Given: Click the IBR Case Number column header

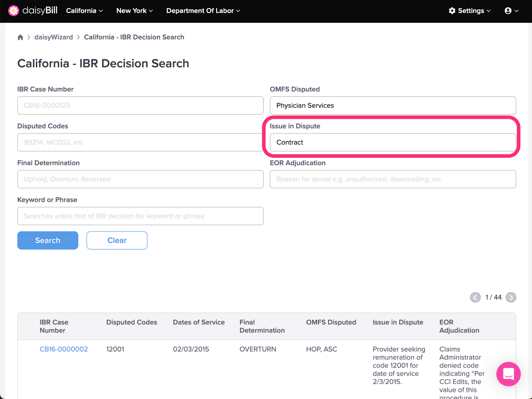Looking at the screenshot, I should pyautogui.click(x=54, y=326).
